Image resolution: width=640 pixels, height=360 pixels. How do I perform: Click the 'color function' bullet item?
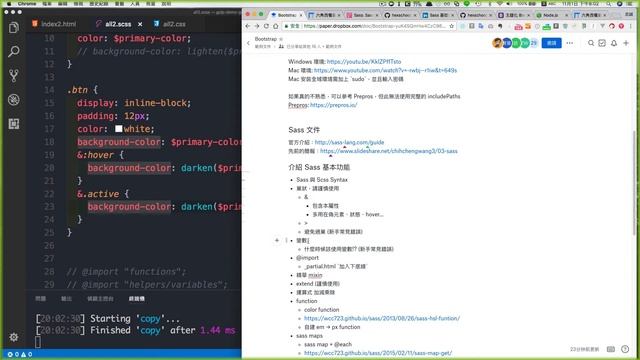tap(322, 310)
